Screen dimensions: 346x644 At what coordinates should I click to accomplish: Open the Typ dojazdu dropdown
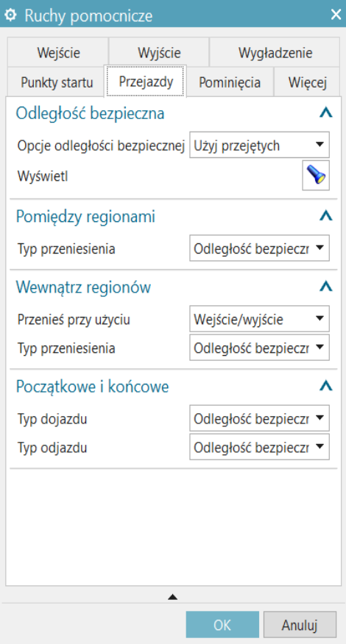tap(259, 418)
